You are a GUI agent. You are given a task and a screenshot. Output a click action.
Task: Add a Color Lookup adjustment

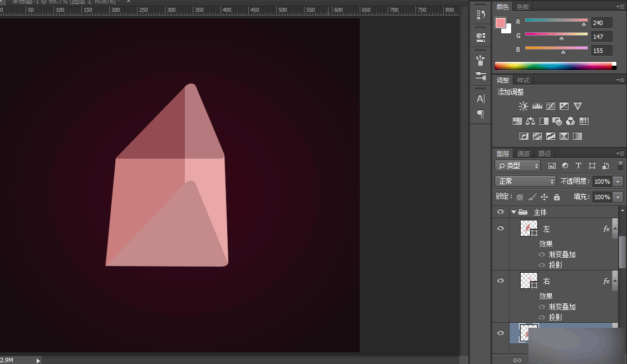(x=584, y=121)
